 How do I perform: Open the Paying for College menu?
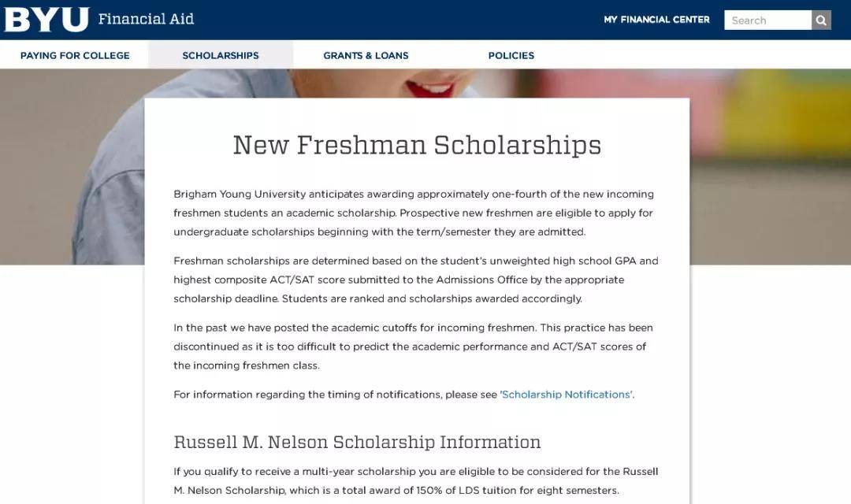[75, 55]
